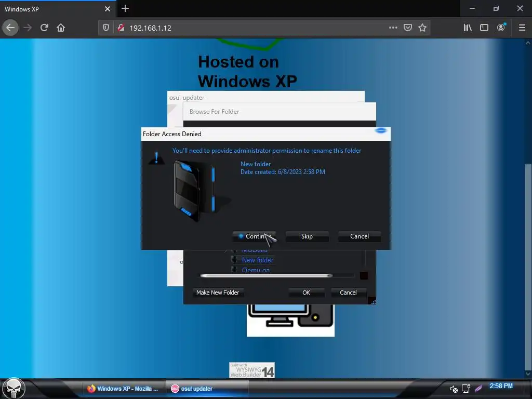
Task: Select New folder in Browse For Folder tree
Action: 258,260
